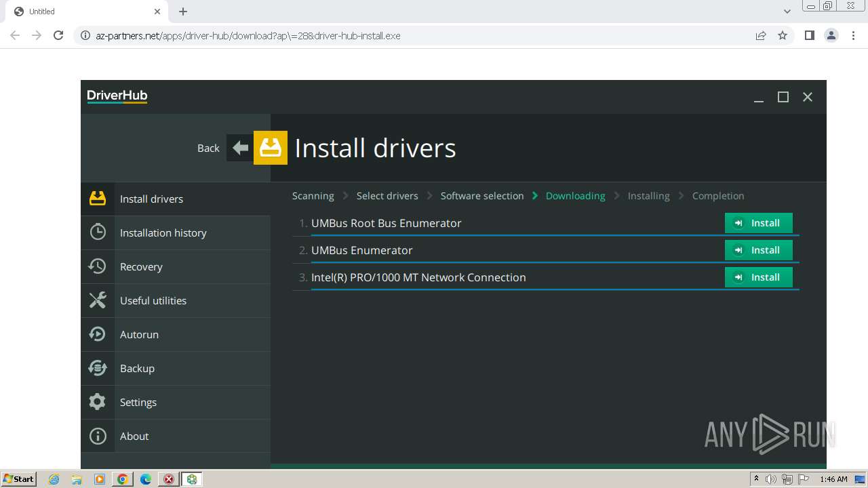Open Internet Explorer from taskbar
The height and width of the screenshot is (488, 868).
click(54, 479)
